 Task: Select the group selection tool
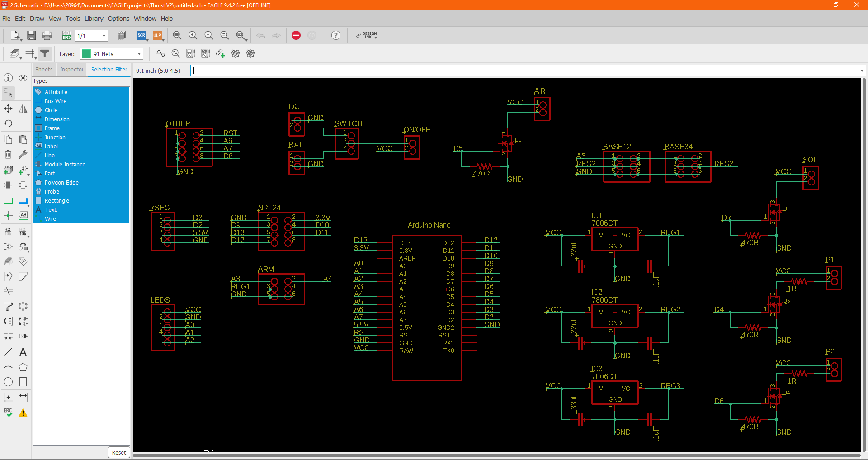[x=8, y=93]
